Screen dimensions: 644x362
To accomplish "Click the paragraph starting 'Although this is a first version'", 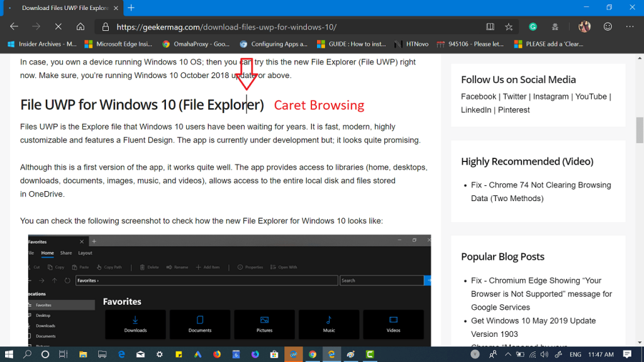I will pyautogui.click(x=224, y=180).
